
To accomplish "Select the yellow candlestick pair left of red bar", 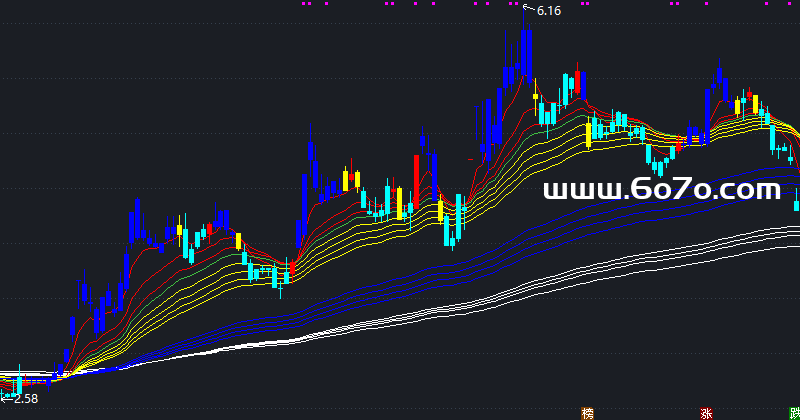I will tap(351, 180).
